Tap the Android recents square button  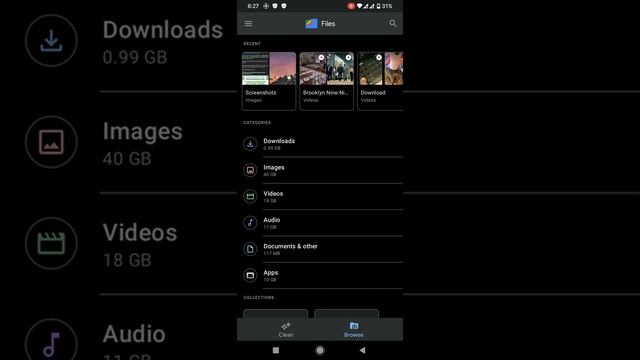[276, 350]
